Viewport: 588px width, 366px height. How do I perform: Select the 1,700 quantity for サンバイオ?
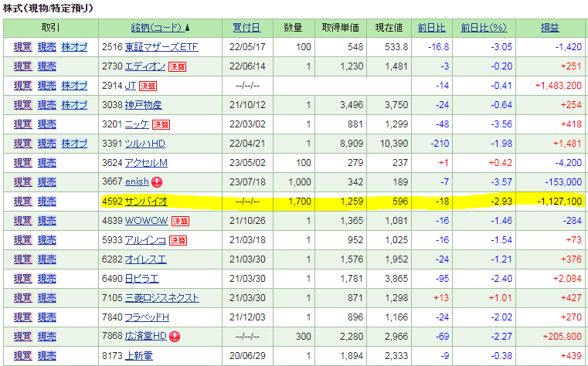pos(300,202)
